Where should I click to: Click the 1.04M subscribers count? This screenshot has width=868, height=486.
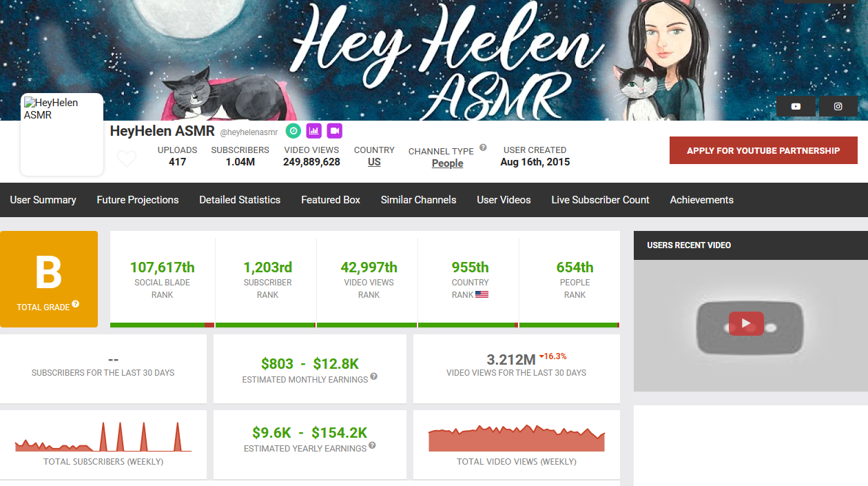tap(240, 162)
